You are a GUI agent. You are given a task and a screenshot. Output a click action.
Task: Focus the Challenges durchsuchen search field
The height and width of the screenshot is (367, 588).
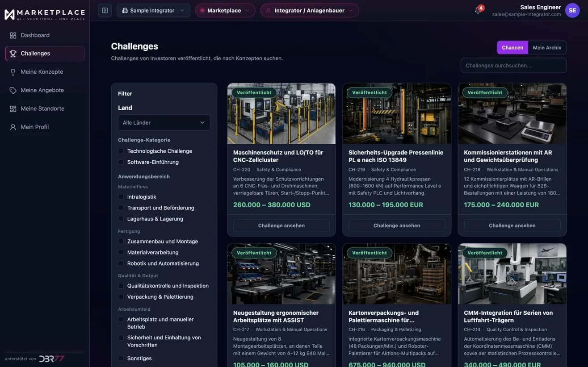point(513,66)
